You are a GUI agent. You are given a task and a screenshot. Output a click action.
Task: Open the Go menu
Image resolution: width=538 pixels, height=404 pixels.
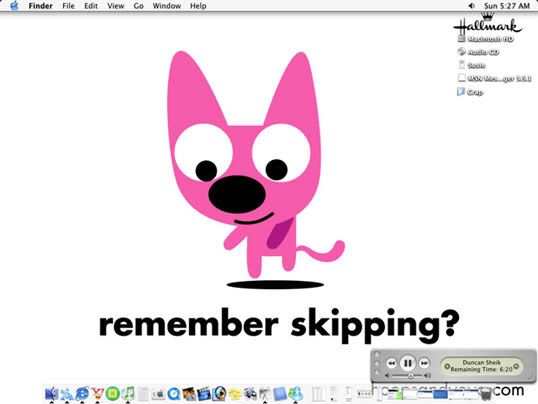(x=138, y=6)
